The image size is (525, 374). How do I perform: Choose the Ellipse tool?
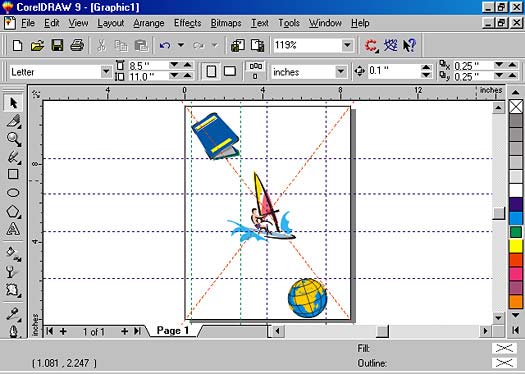13,193
